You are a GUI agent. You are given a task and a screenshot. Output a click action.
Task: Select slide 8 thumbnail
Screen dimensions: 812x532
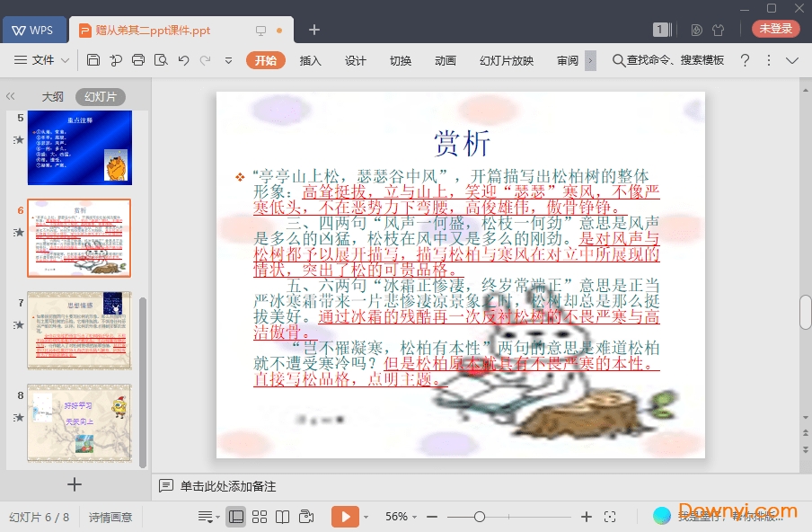pyautogui.click(x=79, y=422)
